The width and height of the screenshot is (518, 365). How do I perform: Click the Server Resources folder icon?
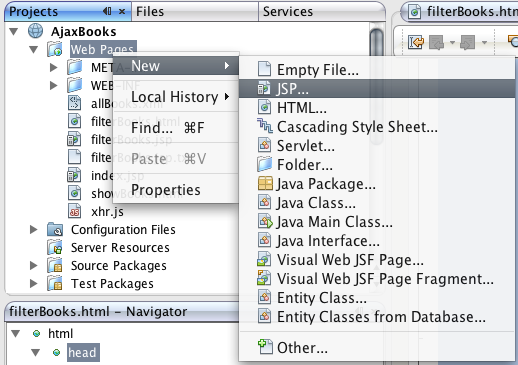55,247
